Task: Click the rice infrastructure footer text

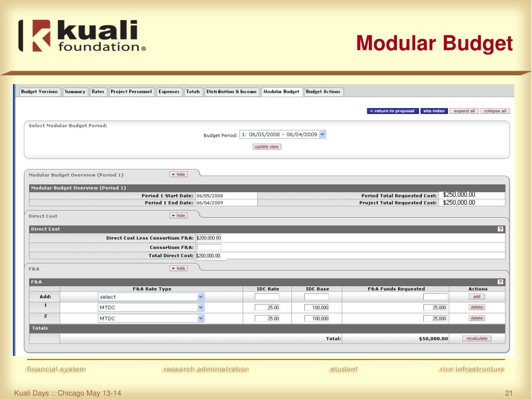Action: coord(472,369)
